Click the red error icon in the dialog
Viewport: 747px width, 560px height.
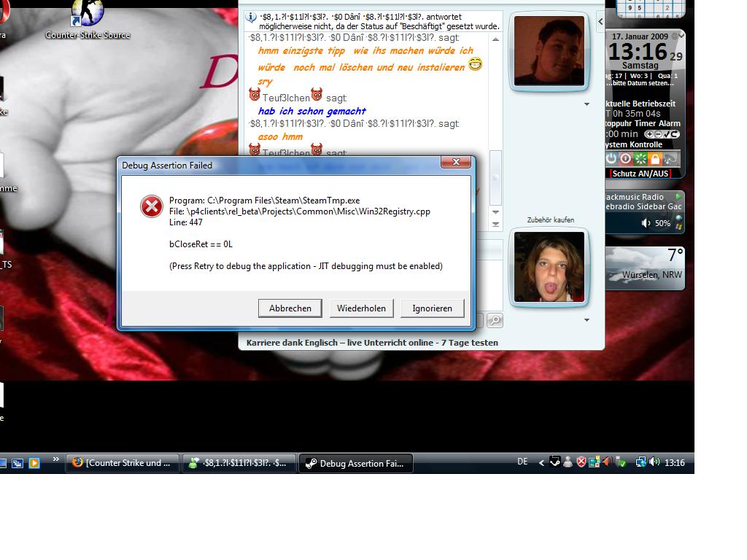point(152,206)
